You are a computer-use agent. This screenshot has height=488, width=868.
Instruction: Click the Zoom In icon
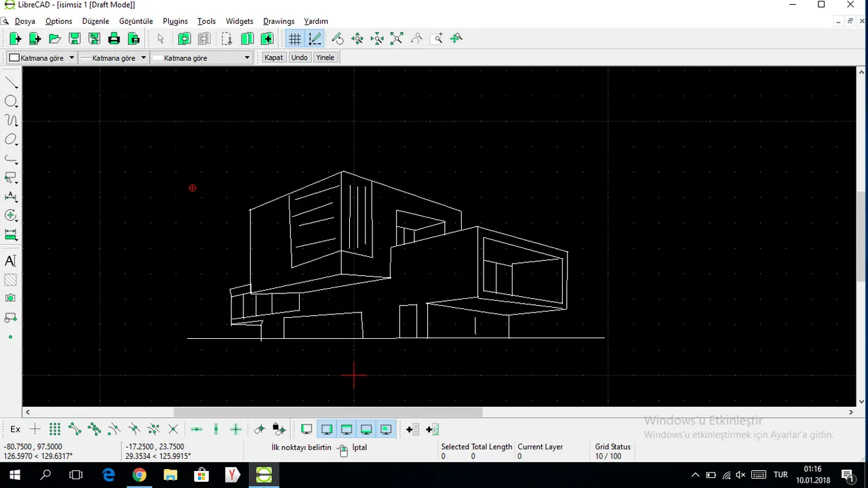[357, 39]
